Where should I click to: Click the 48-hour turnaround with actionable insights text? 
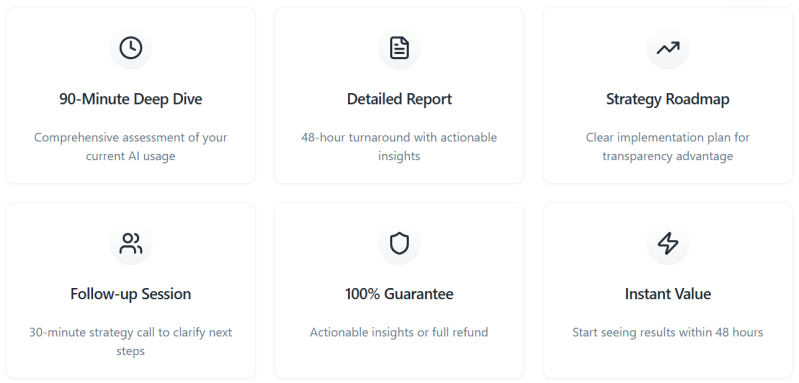399,147
